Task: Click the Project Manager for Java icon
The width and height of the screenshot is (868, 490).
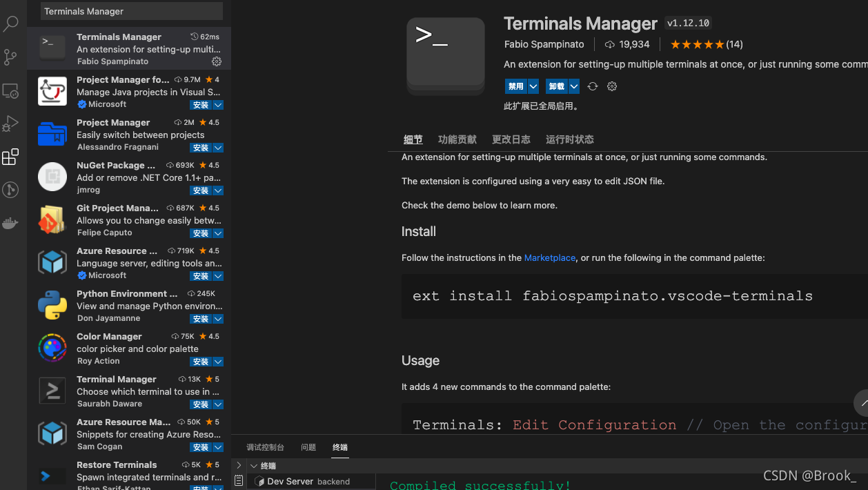Action: (x=52, y=91)
